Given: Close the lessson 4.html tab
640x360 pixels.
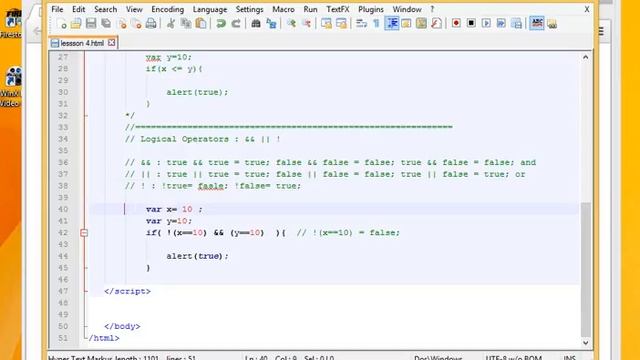Looking at the screenshot, I should tap(111, 42).
